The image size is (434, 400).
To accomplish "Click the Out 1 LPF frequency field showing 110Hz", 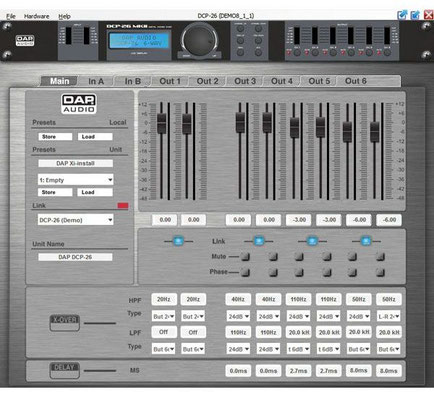I will pyautogui.click(x=238, y=332).
